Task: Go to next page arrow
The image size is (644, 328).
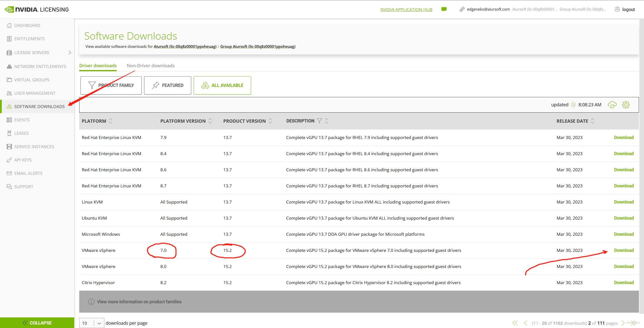Action: [623, 323]
